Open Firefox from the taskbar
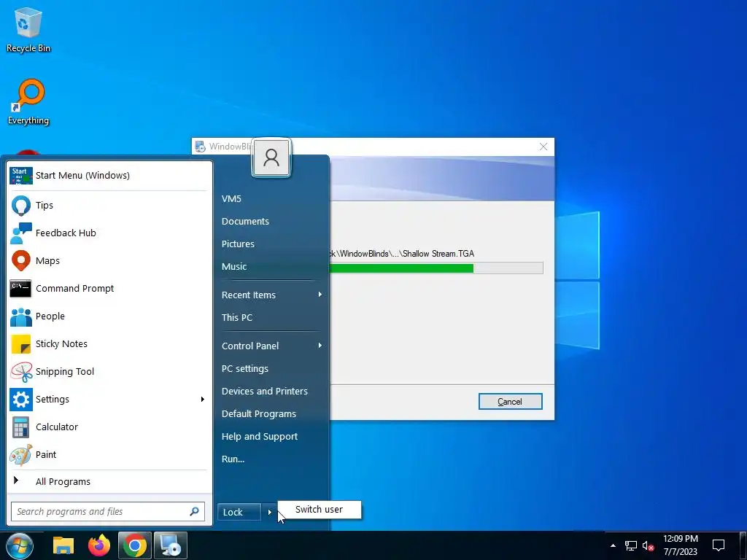This screenshot has width=747, height=560. pos(99,545)
